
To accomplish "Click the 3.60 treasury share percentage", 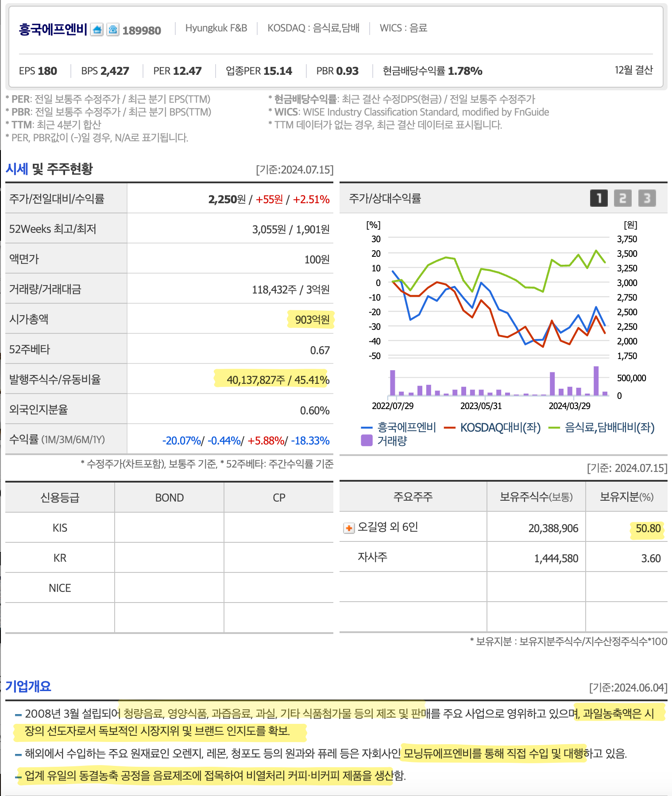I will [651, 558].
